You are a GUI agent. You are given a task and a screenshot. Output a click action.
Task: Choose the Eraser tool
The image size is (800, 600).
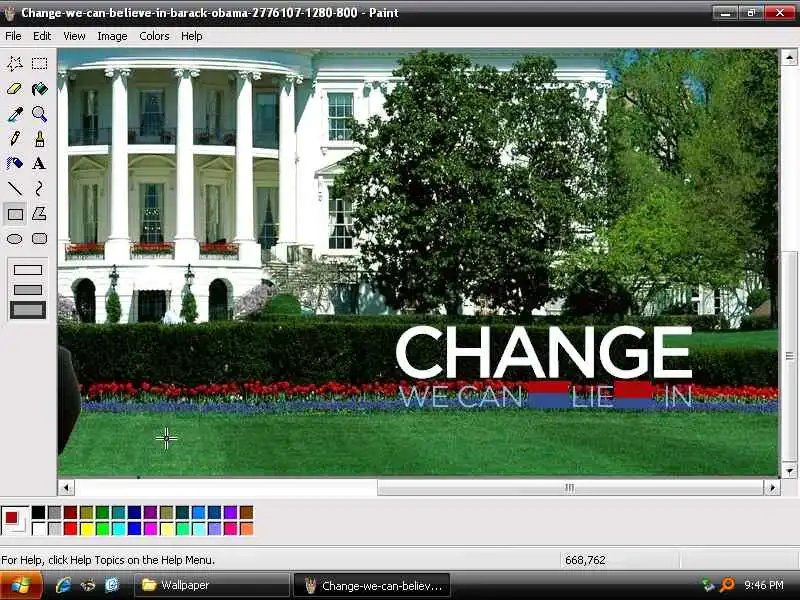click(x=15, y=89)
